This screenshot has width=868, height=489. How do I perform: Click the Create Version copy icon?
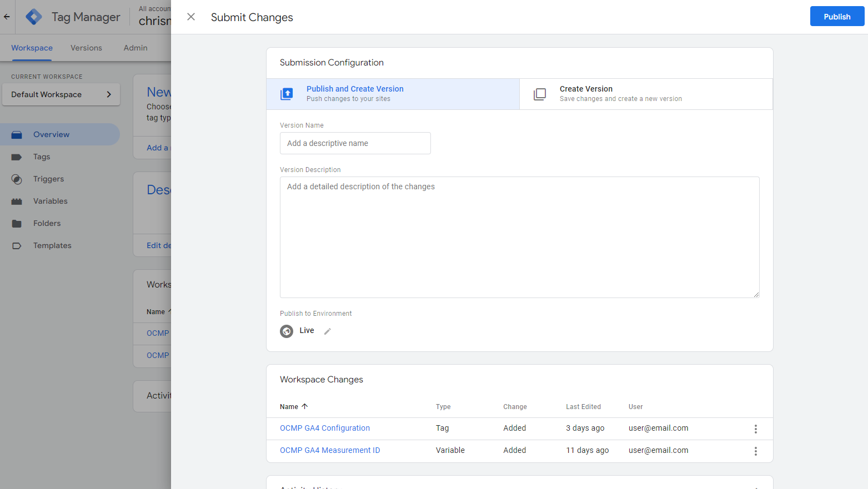[x=540, y=94]
